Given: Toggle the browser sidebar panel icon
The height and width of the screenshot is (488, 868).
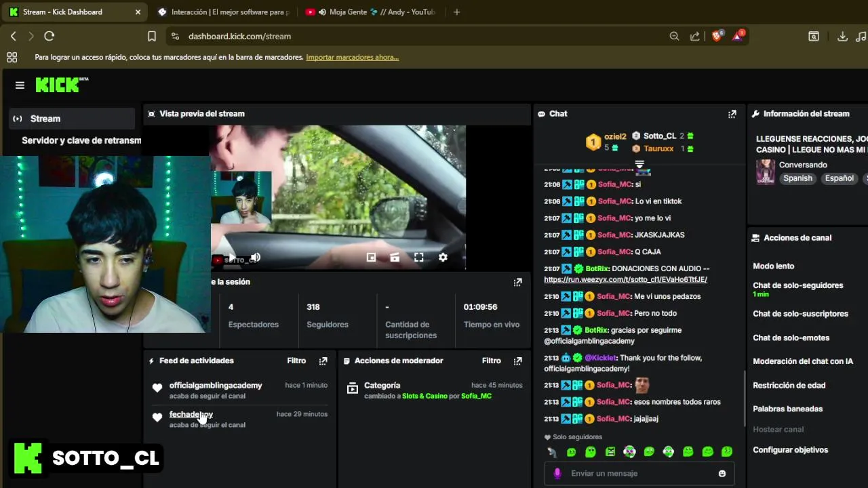Looking at the screenshot, I should pyautogui.click(x=814, y=37).
